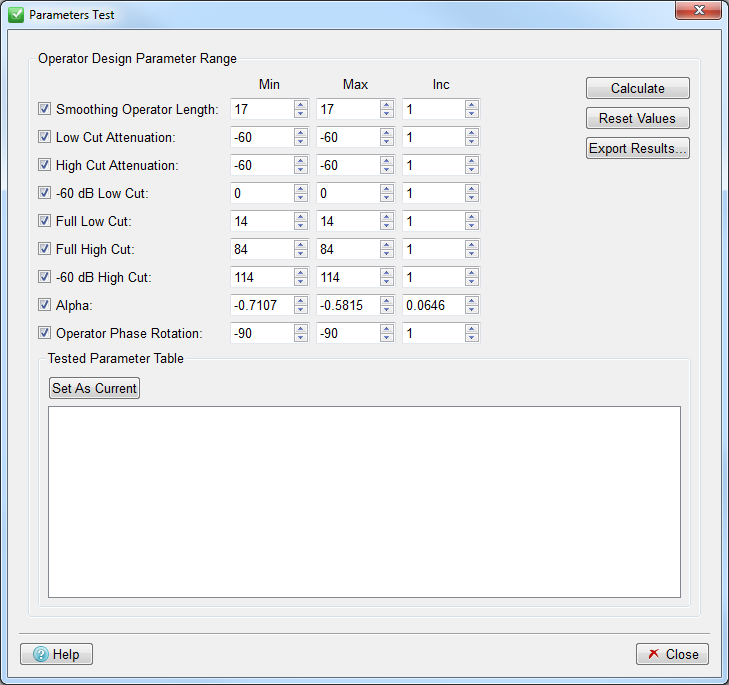The height and width of the screenshot is (685, 729).
Task: Decrease Alpha Max with down arrow
Action: pyautogui.click(x=387, y=310)
